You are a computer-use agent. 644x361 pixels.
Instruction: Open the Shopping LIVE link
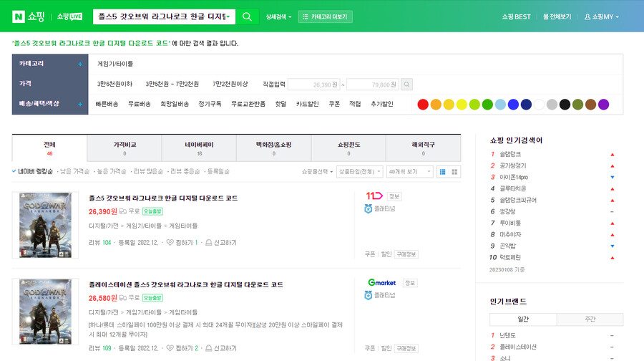coord(69,16)
